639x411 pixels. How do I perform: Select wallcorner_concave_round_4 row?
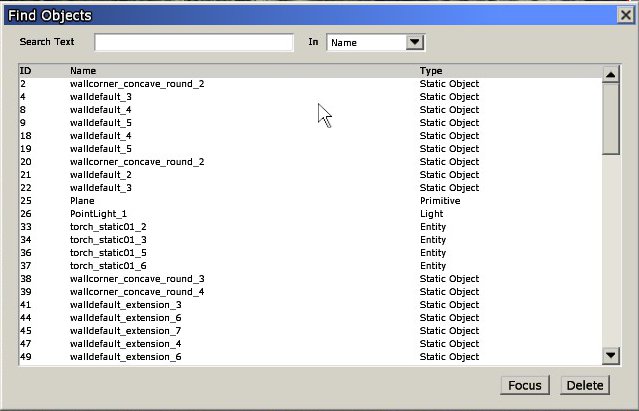coord(137,292)
